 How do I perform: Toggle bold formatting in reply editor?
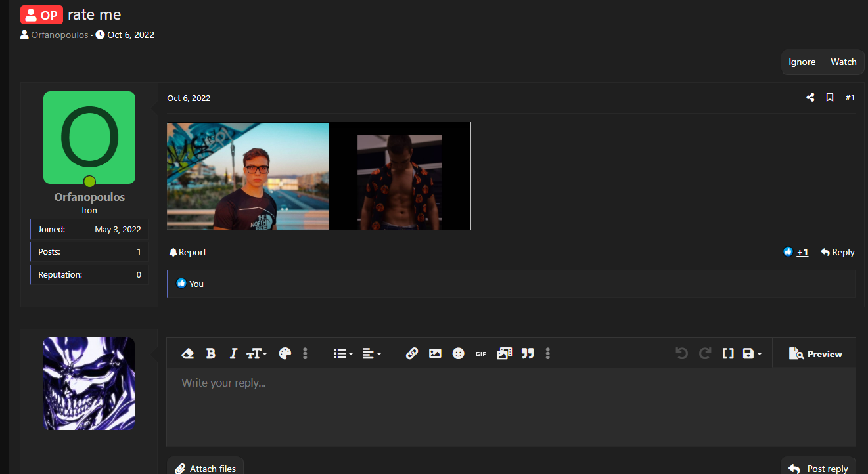pos(211,354)
